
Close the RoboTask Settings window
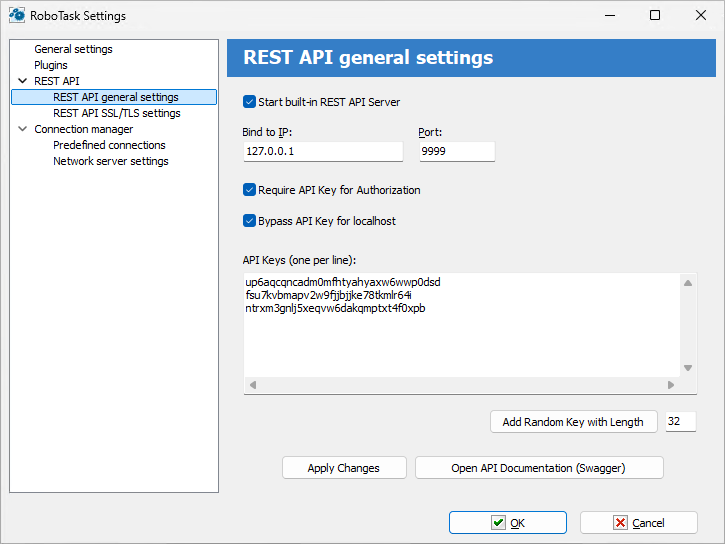(x=700, y=15)
